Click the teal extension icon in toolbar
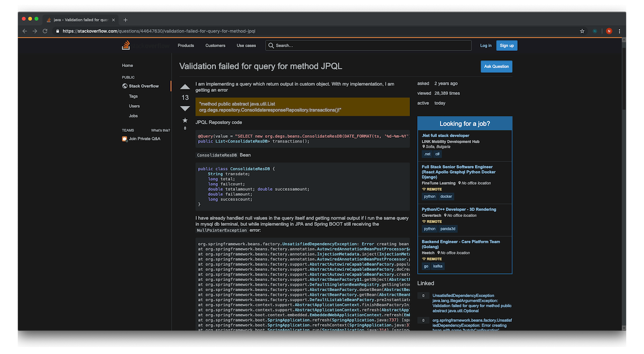Viewport: 644px width, 354px height. click(x=595, y=31)
